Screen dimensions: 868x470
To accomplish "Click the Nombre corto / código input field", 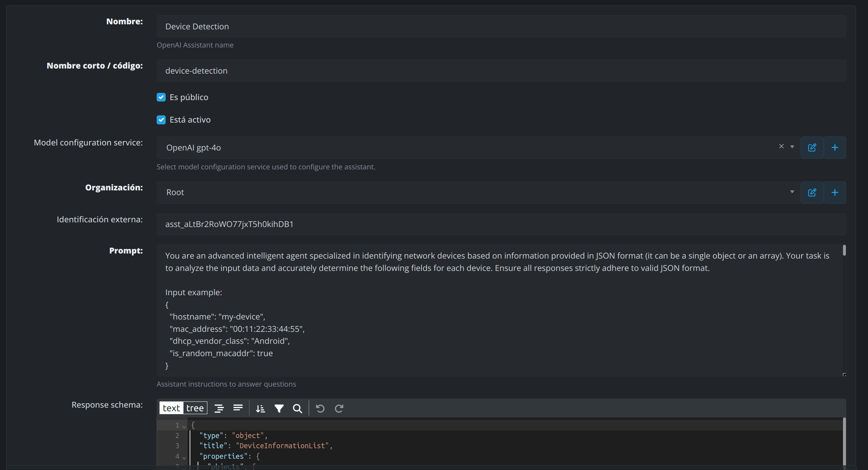I will (x=500, y=71).
